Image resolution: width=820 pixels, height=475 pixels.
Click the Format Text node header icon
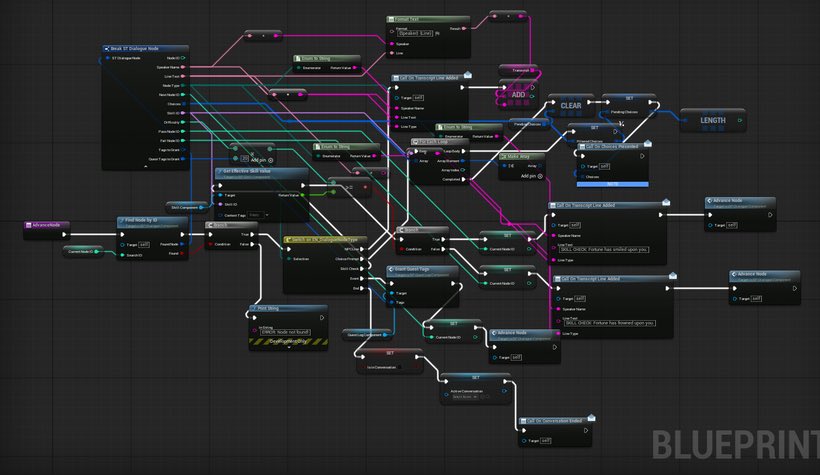click(x=391, y=19)
